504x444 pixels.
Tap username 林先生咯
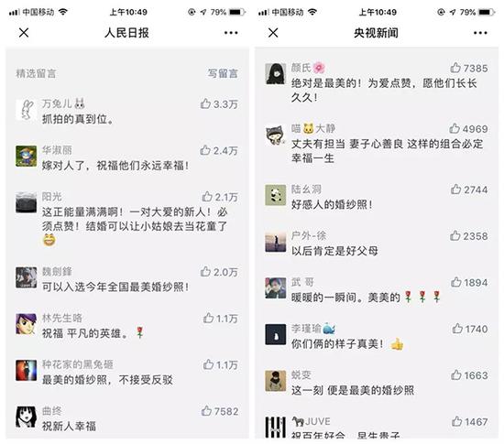[62, 318]
